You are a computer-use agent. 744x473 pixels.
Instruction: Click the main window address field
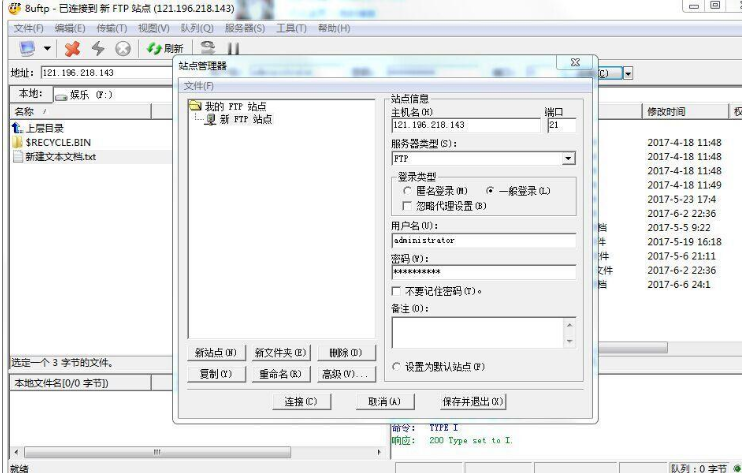107,73
